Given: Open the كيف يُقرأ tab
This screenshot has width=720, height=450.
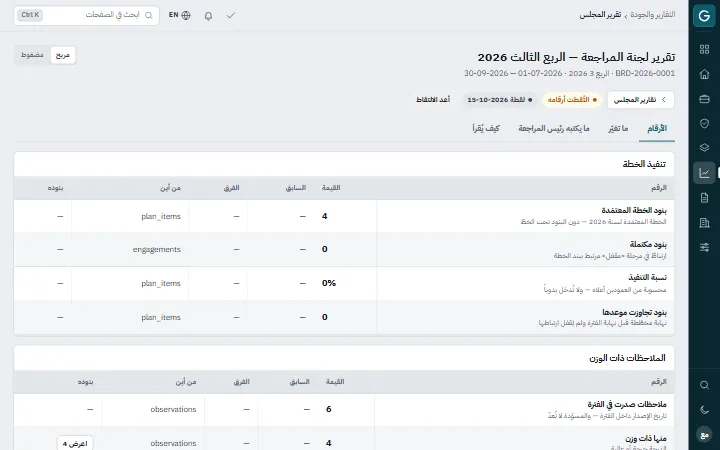Looking at the screenshot, I should (x=486, y=129).
